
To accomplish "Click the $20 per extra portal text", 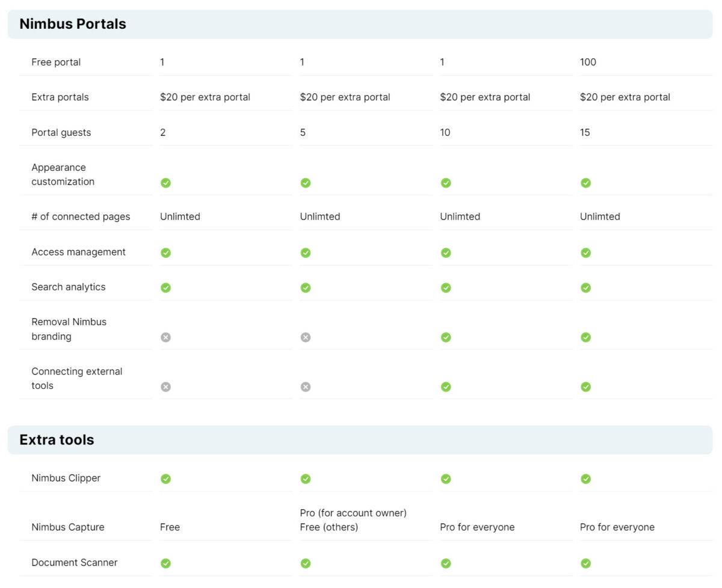I will click(205, 97).
